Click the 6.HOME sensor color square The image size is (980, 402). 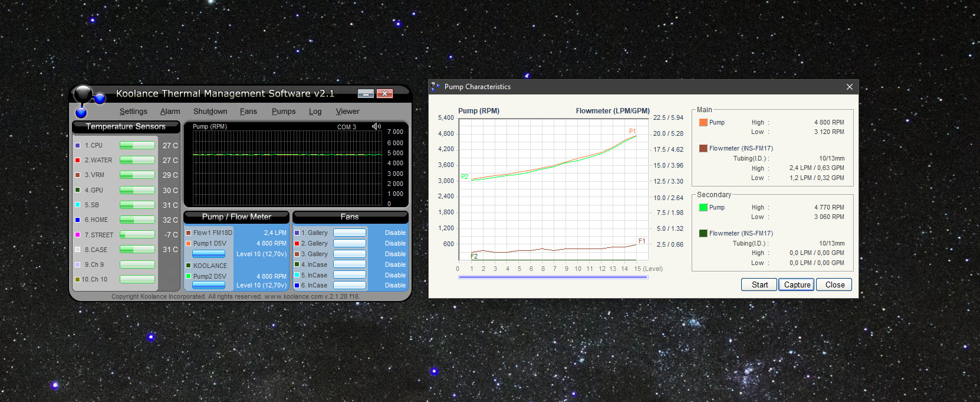[77, 220]
